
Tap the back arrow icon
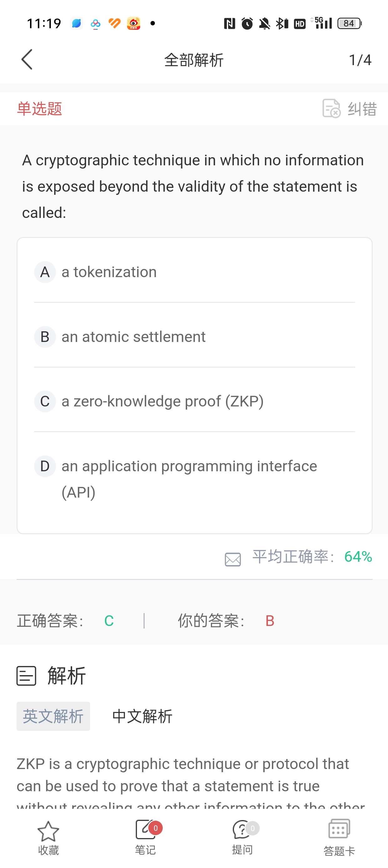click(27, 59)
